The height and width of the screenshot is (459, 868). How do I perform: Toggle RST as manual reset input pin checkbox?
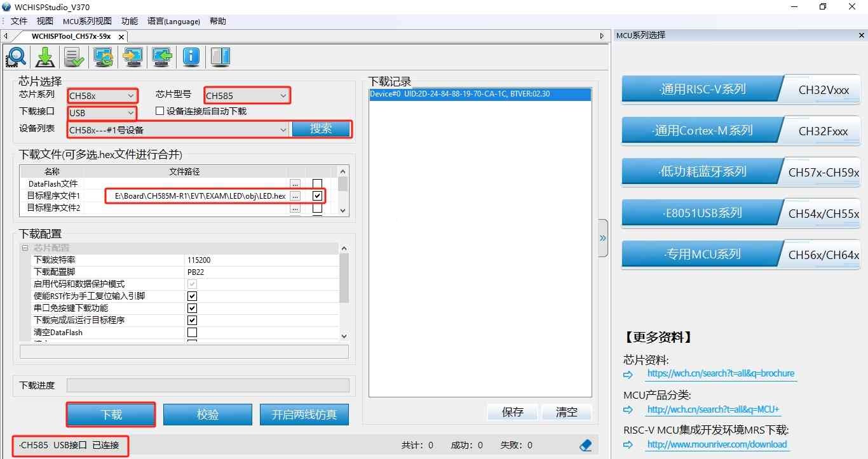pyautogui.click(x=192, y=296)
